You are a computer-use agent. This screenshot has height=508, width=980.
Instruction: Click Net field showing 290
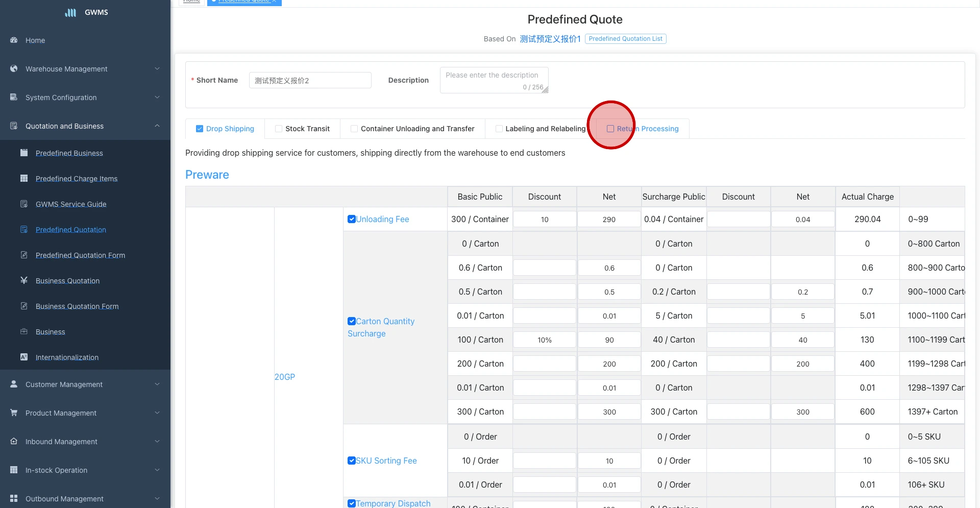point(609,219)
